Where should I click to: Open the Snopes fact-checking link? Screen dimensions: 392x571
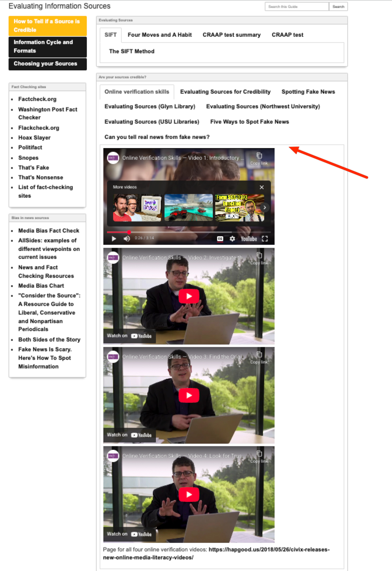28,158
